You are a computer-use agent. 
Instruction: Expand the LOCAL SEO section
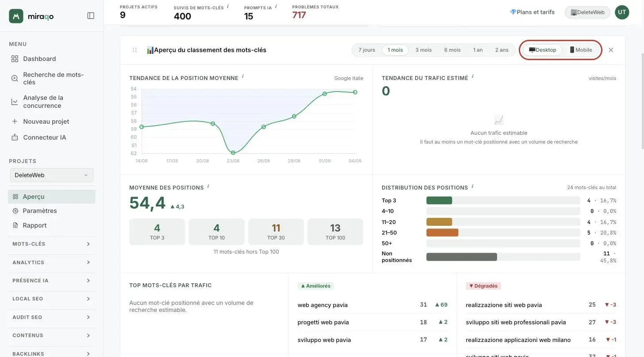(x=52, y=299)
